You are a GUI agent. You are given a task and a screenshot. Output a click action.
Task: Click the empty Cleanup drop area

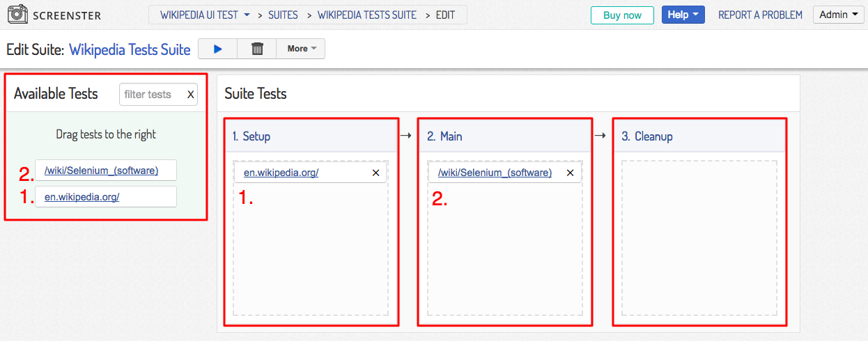pyautogui.click(x=699, y=238)
